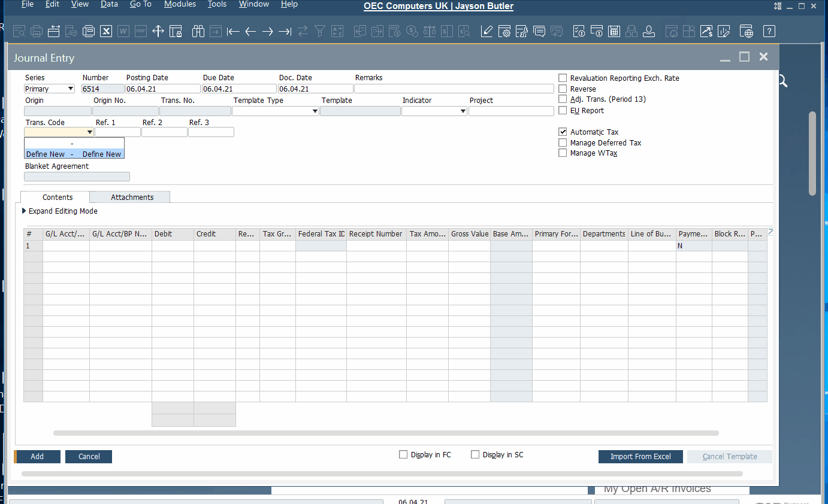Click the Import From Excel button
Screen dimensions: 828x504
640,457
